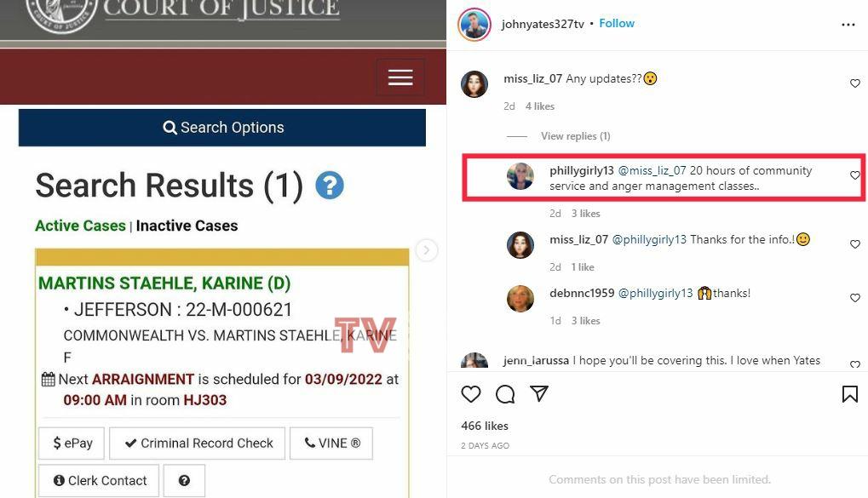The height and width of the screenshot is (498, 868).
Task: Save post with bookmark icon
Action: (850, 394)
